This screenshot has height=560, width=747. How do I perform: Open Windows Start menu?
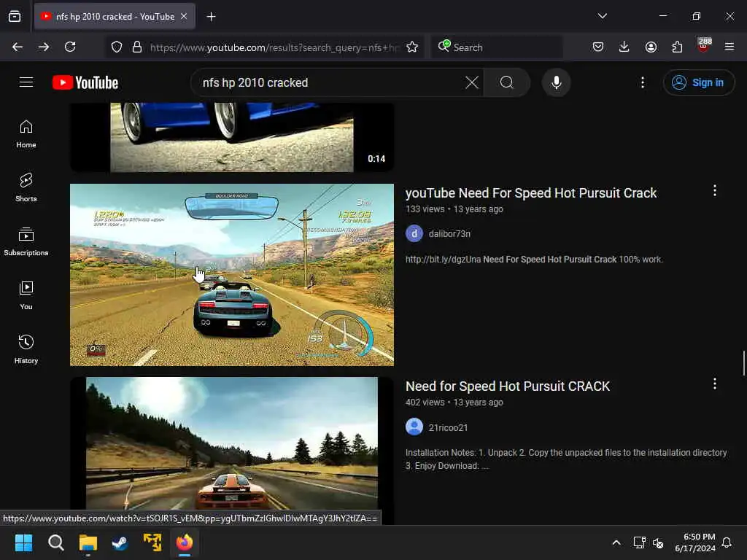[x=23, y=542]
